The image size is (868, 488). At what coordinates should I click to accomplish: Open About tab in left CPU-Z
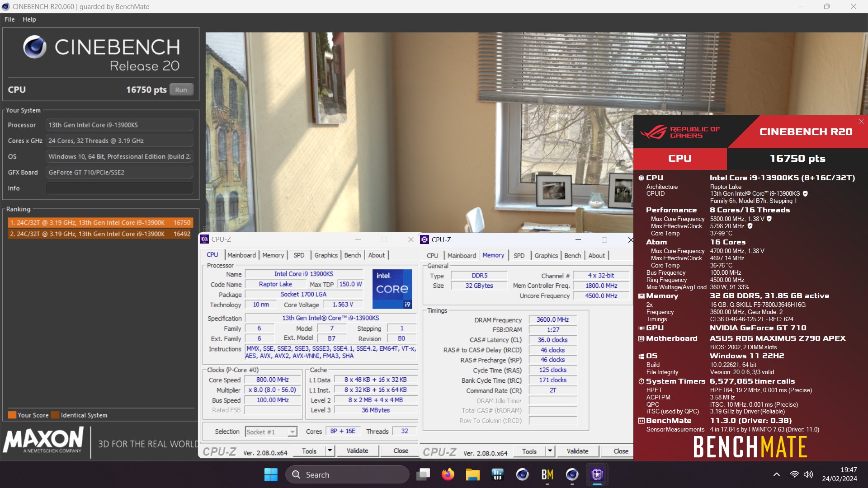click(x=377, y=255)
